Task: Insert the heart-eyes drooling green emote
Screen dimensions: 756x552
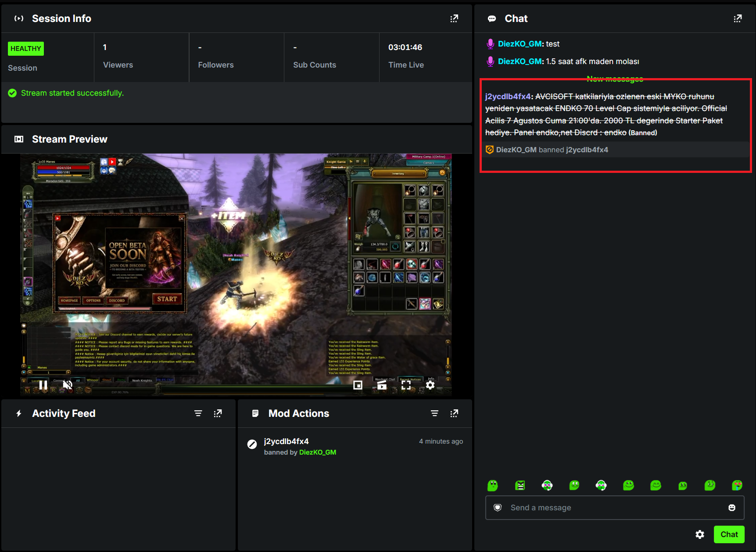Action: [737, 485]
